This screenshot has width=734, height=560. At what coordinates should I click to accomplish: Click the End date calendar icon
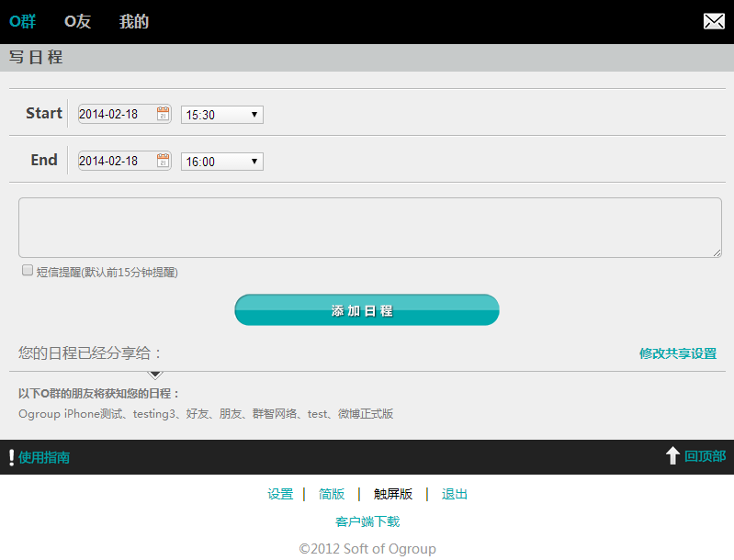[x=164, y=161]
